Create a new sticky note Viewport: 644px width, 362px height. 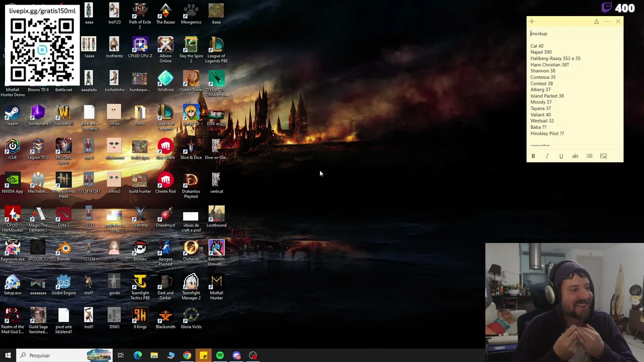[532, 22]
